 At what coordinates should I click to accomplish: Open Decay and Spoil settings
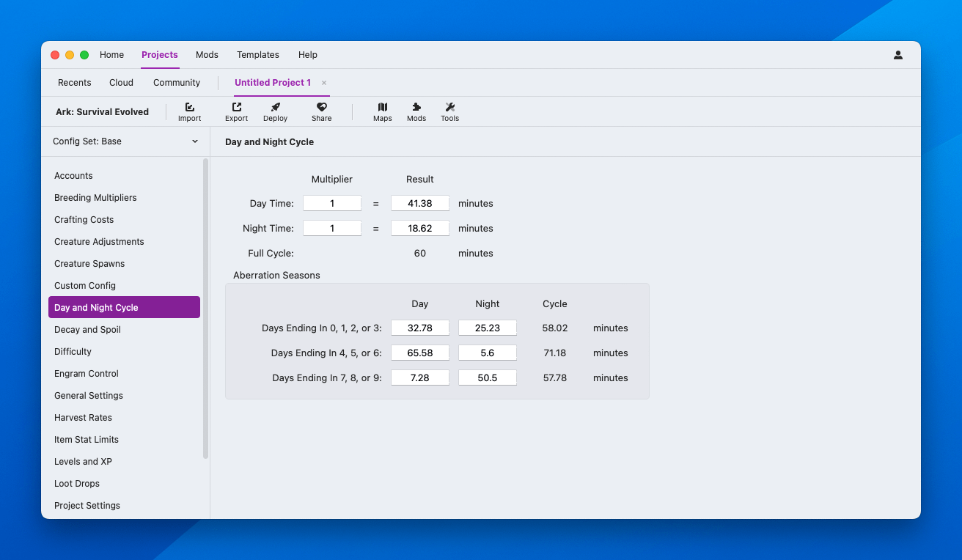point(124,330)
